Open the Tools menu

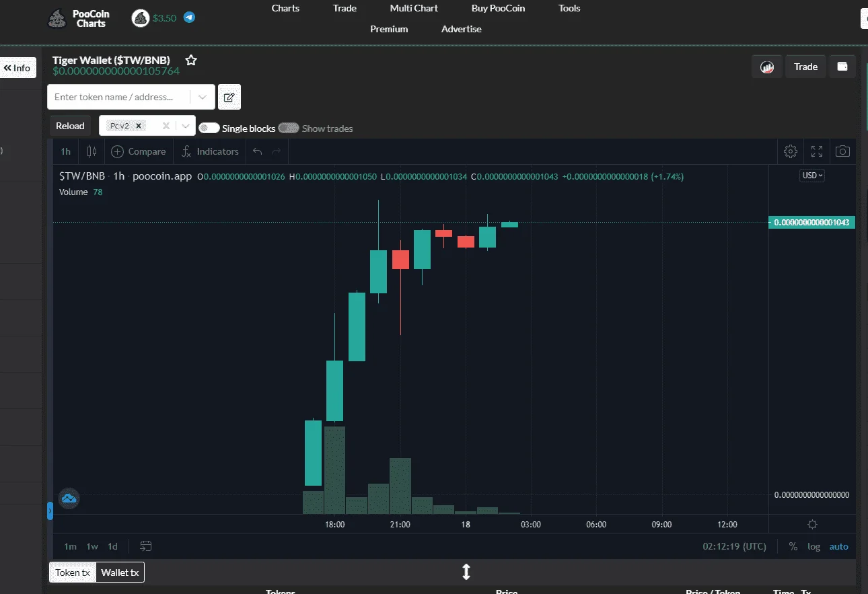coord(569,8)
